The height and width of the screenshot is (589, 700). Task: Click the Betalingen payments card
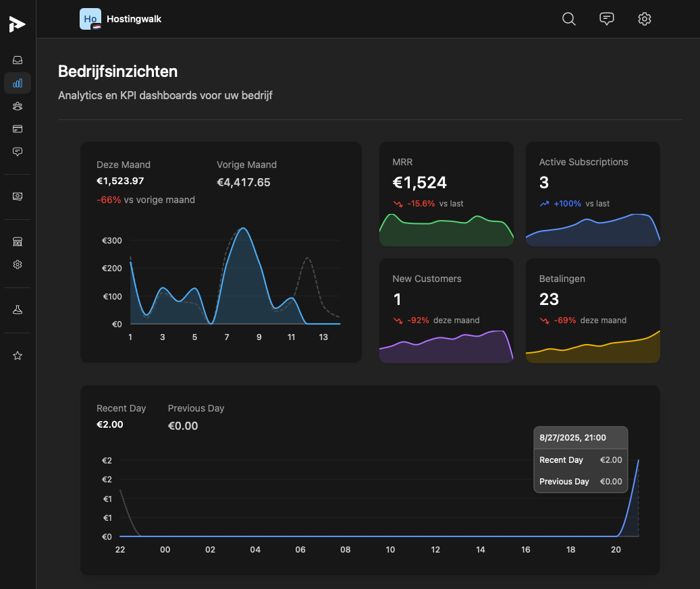(x=593, y=310)
